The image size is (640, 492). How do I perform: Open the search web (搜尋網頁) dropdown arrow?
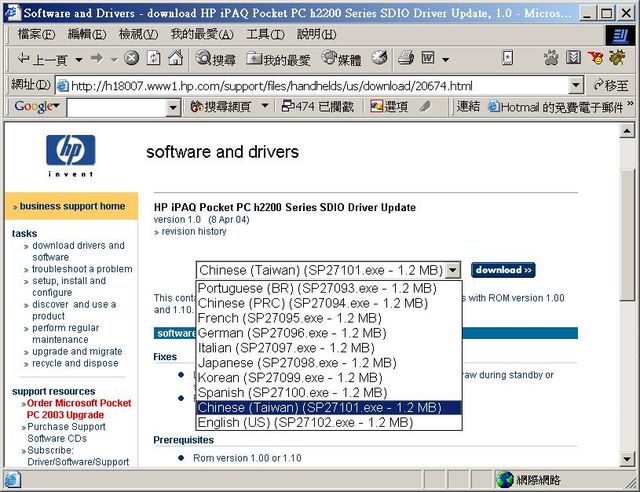pos(265,106)
